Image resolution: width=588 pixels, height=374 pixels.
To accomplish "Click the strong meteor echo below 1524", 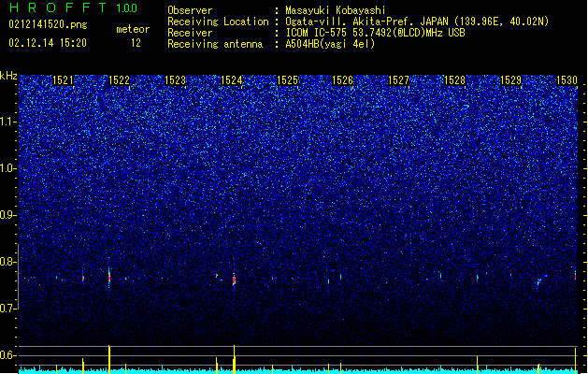I will 234,280.
